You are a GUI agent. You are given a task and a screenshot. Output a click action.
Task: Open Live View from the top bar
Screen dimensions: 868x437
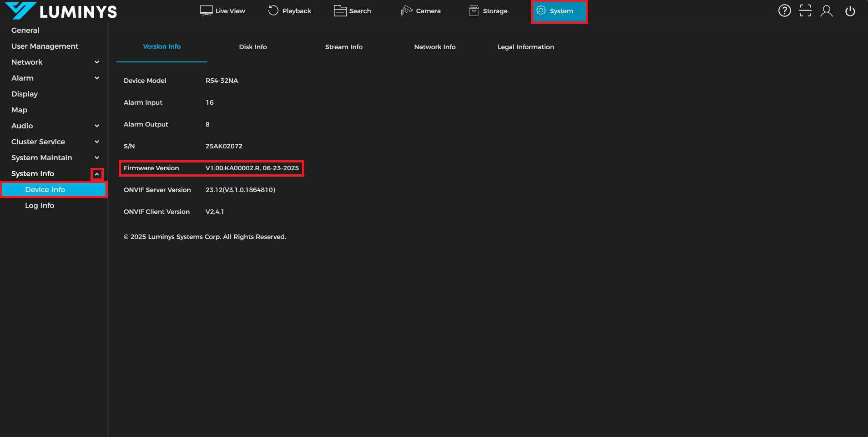222,11
